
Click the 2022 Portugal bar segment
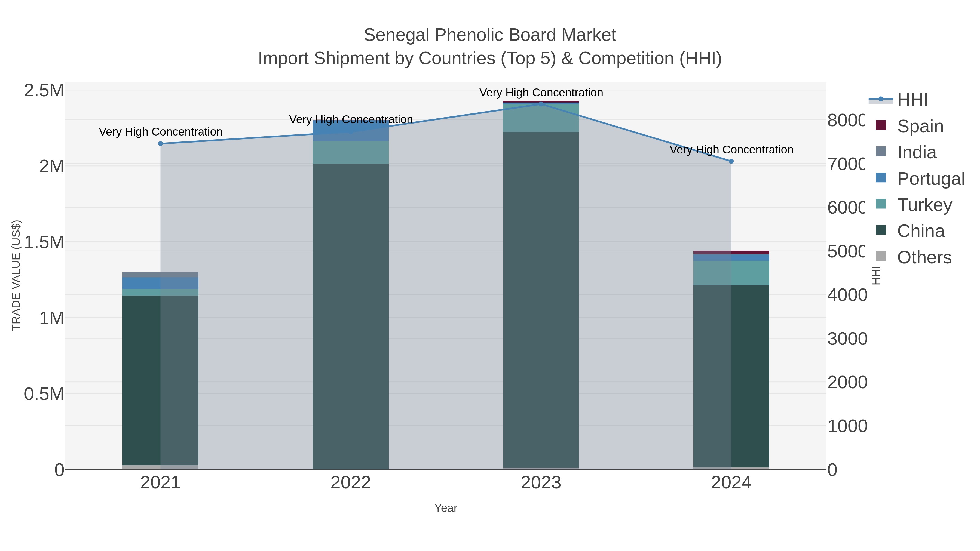tap(351, 131)
